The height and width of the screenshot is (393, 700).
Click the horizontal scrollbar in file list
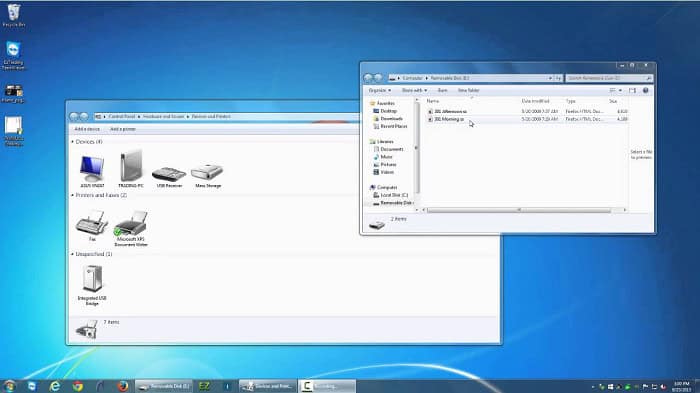coord(519,210)
